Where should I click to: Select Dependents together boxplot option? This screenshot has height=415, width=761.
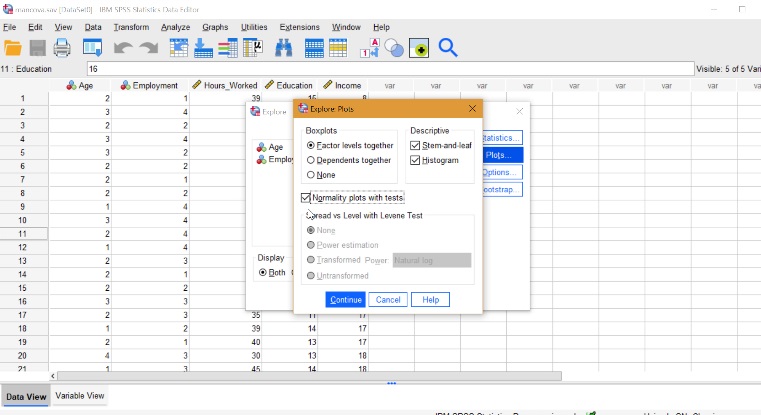[311, 160]
